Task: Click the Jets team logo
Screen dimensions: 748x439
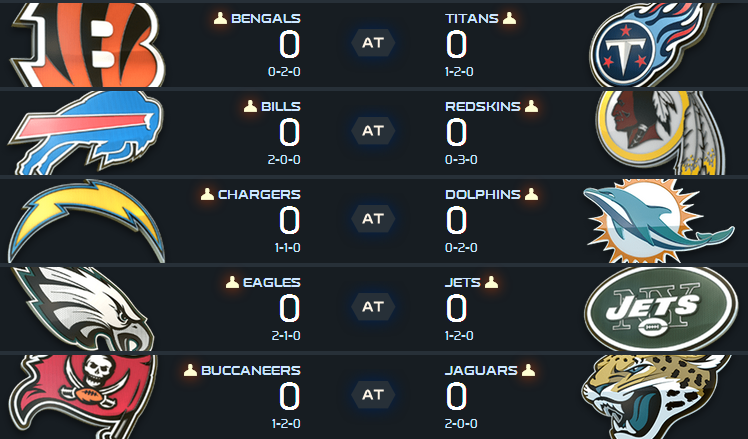Action: click(655, 306)
